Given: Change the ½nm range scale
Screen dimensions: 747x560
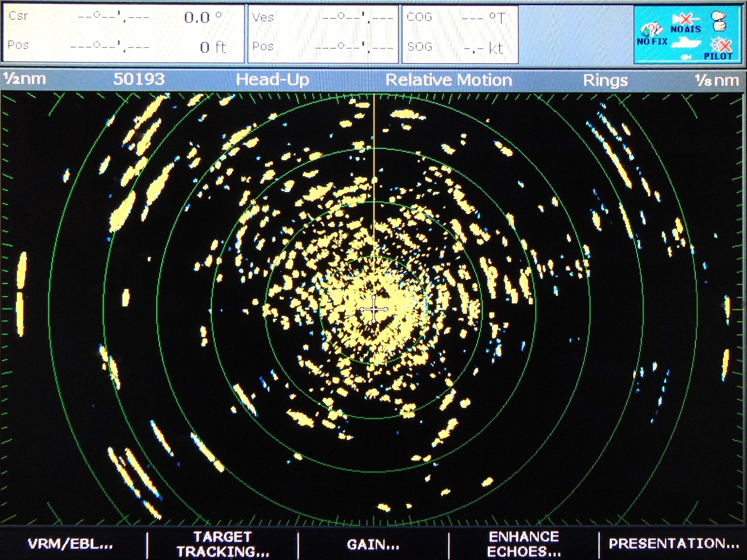Looking at the screenshot, I should pyautogui.click(x=25, y=79).
